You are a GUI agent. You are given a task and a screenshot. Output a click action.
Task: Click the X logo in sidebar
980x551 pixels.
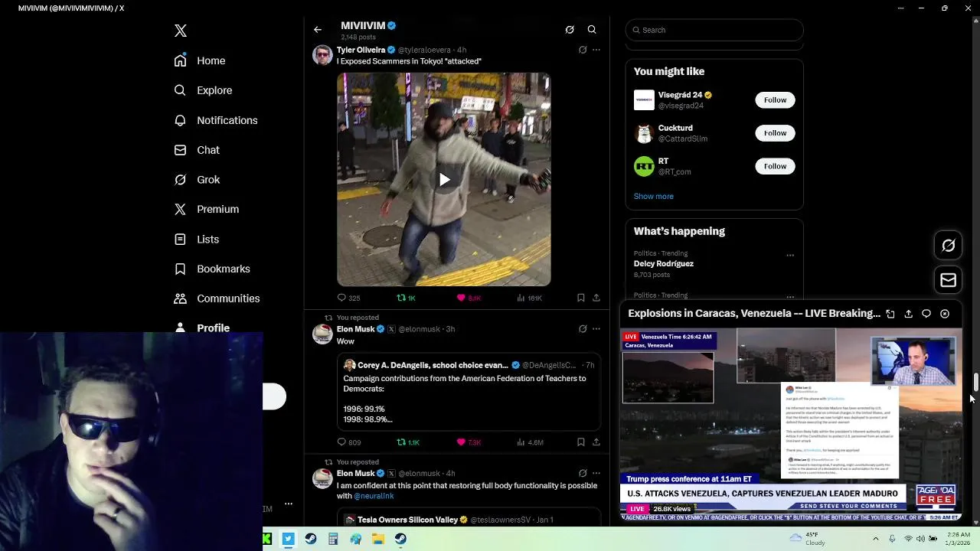(181, 31)
